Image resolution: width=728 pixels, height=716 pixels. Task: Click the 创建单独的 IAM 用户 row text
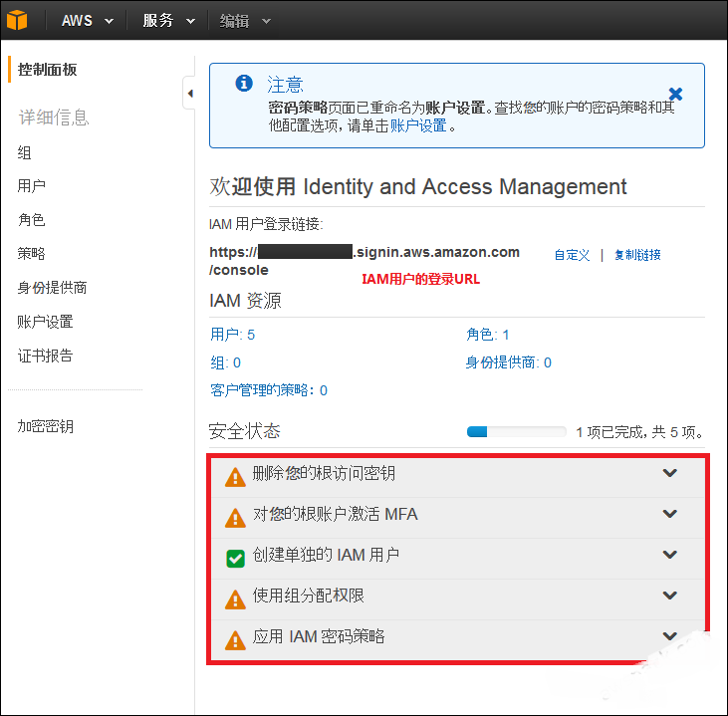click(x=326, y=555)
